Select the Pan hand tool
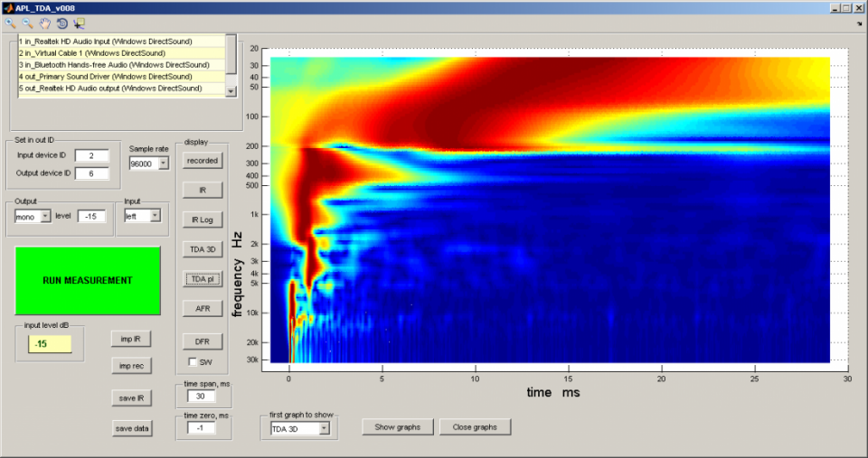The height and width of the screenshot is (458, 868). click(x=45, y=23)
